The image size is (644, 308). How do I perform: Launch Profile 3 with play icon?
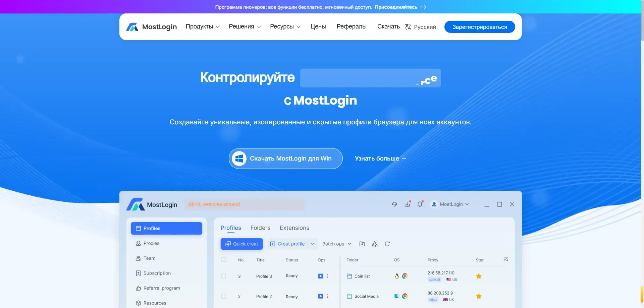[x=320, y=276]
